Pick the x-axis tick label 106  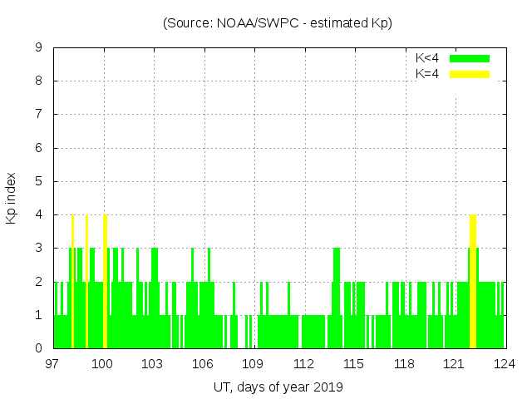[x=203, y=363]
